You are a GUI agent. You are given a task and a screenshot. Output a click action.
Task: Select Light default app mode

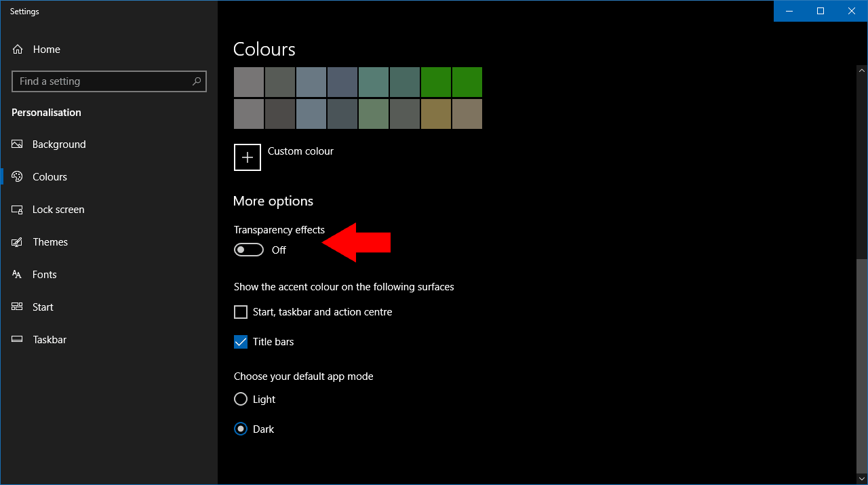(241, 400)
